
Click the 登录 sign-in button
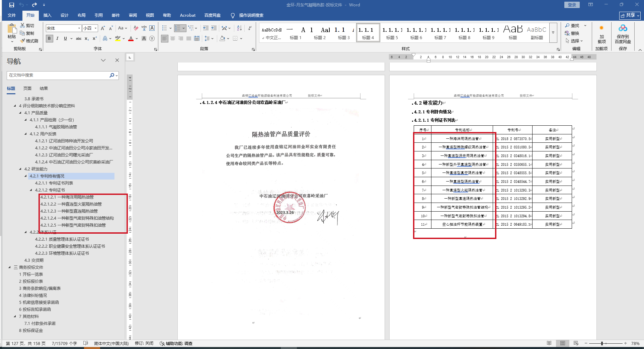[572, 5]
